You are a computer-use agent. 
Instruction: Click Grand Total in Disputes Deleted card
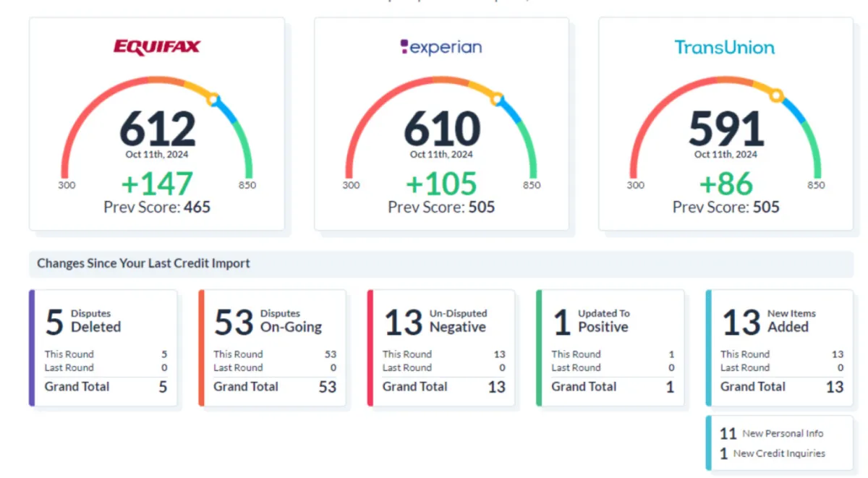coord(106,387)
